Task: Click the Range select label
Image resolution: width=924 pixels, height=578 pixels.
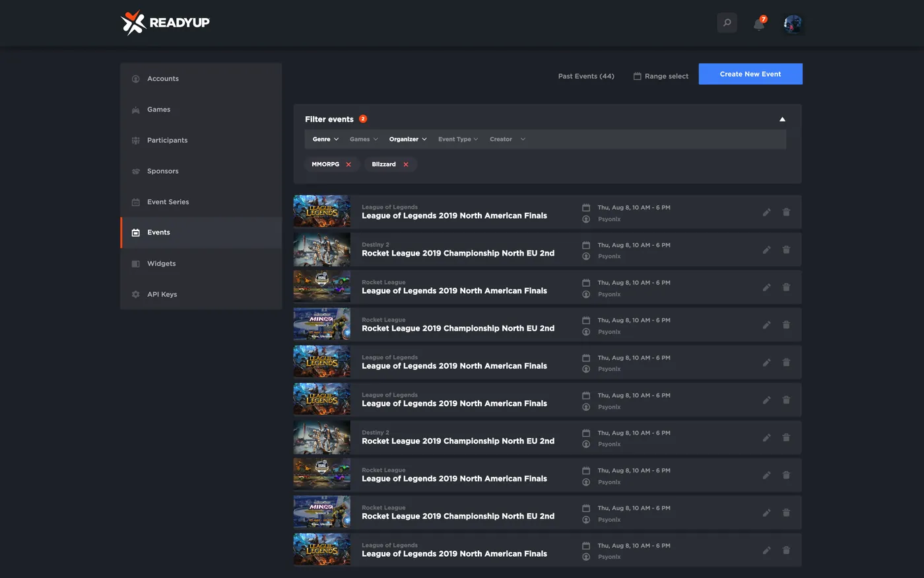Action: click(x=667, y=77)
